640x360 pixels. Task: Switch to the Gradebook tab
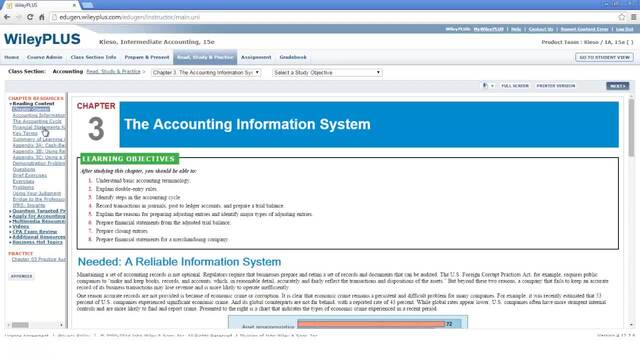pos(293,57)
